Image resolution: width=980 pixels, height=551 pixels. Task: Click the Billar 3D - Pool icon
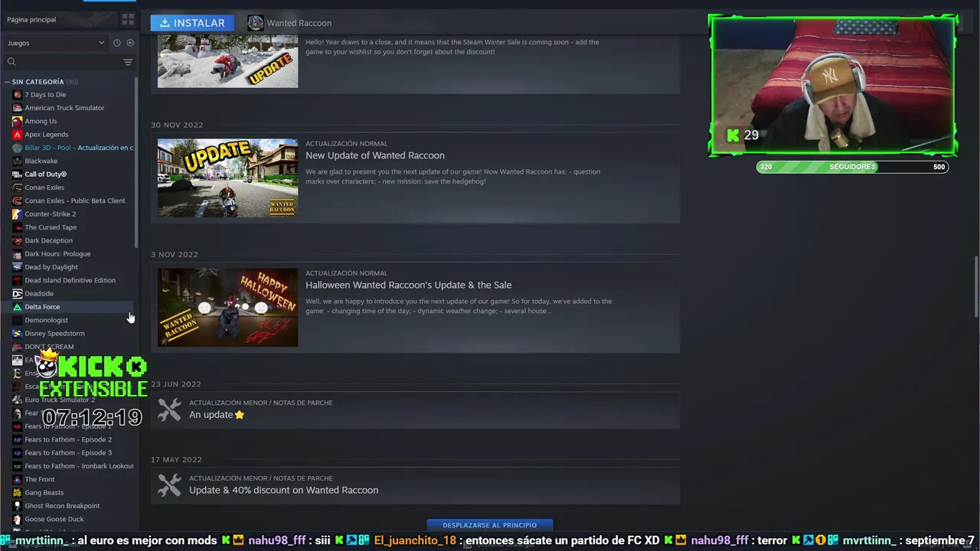[x=18, y=148]
